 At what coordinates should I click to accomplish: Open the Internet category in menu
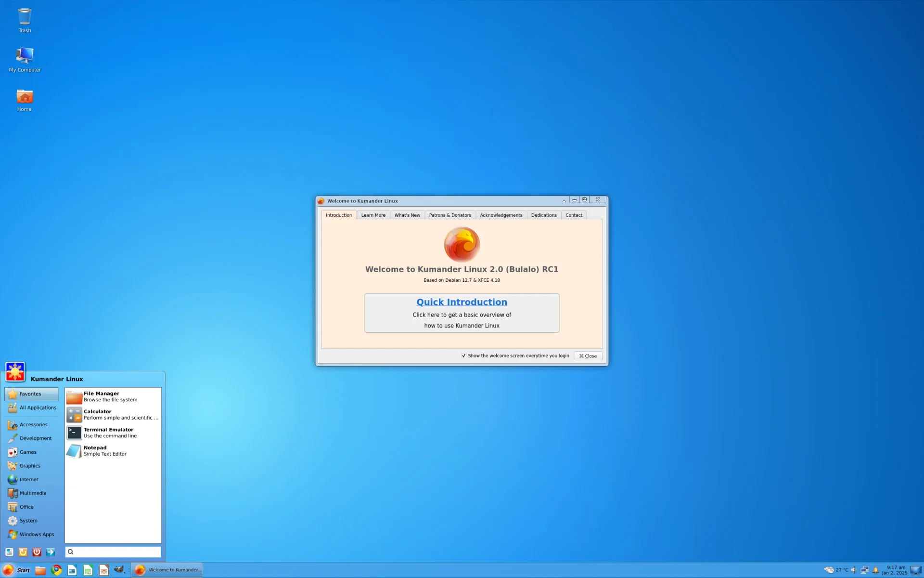coord(28,479)
